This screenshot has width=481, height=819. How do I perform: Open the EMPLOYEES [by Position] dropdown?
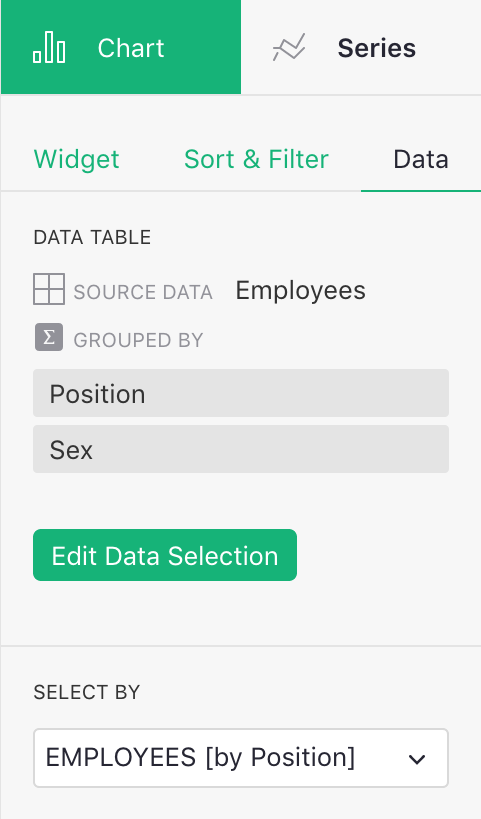tap(241, 758)
